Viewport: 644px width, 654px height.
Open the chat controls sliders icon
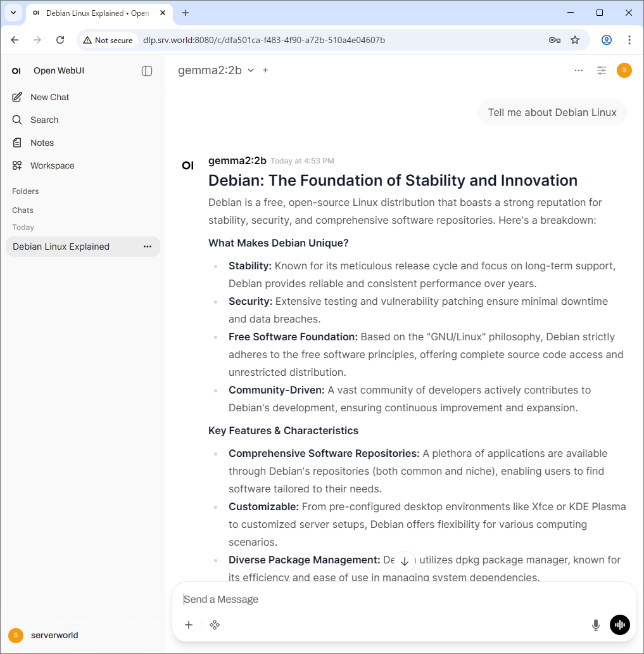602,70
